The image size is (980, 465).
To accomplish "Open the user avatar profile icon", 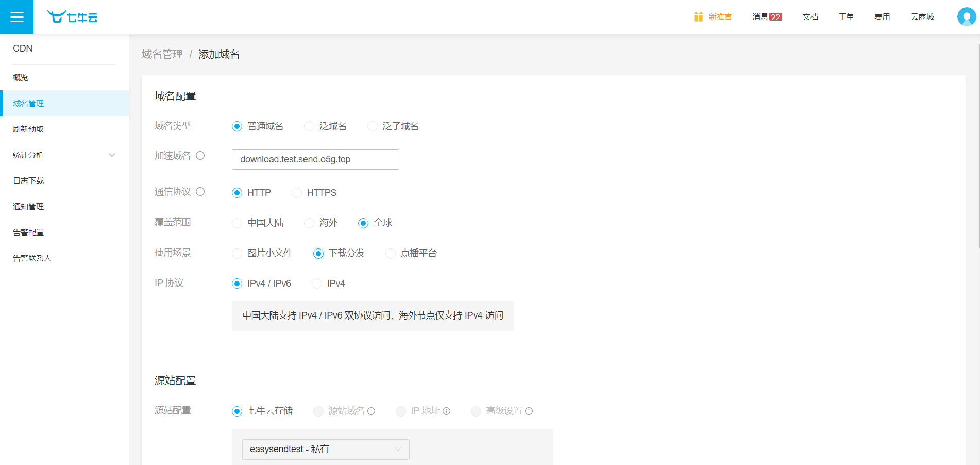I will point(966,17).
